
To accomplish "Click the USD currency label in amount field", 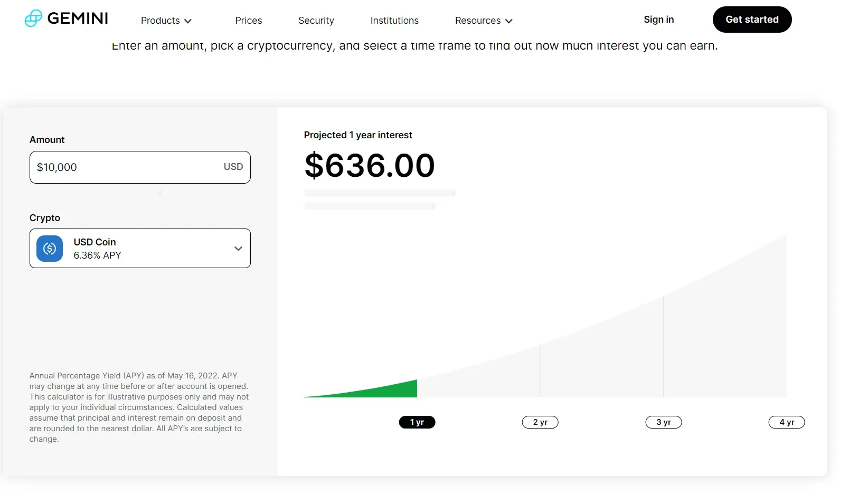I will 233,167.
